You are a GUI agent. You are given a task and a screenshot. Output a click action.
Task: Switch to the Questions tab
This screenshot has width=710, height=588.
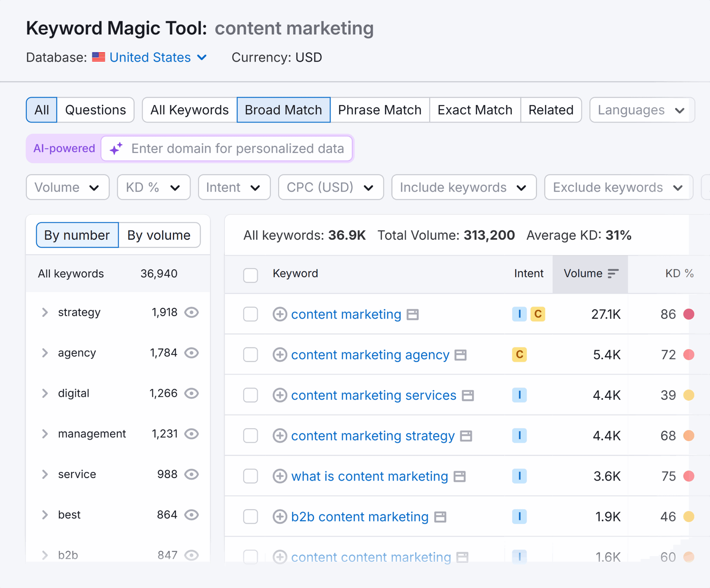(x=95, y=110)
